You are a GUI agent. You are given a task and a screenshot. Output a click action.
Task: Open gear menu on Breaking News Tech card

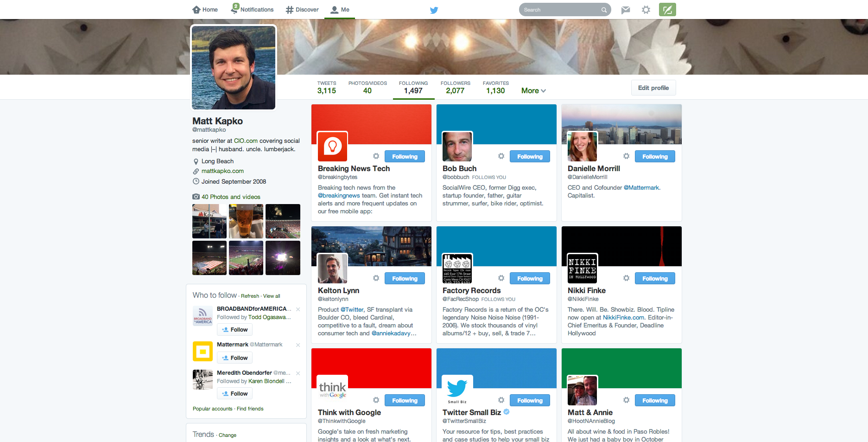click(x=376, y=156)
